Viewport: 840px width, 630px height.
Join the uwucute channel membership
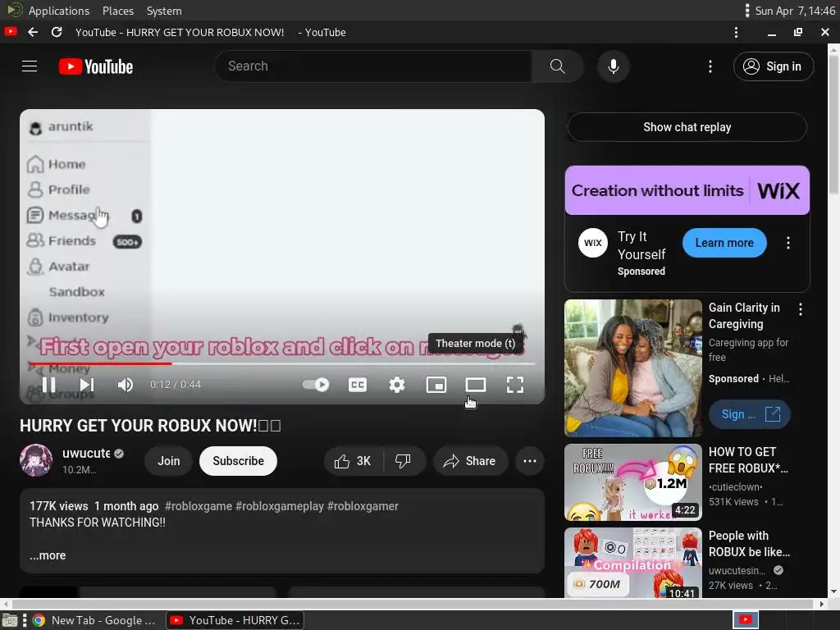pos(169,461)
